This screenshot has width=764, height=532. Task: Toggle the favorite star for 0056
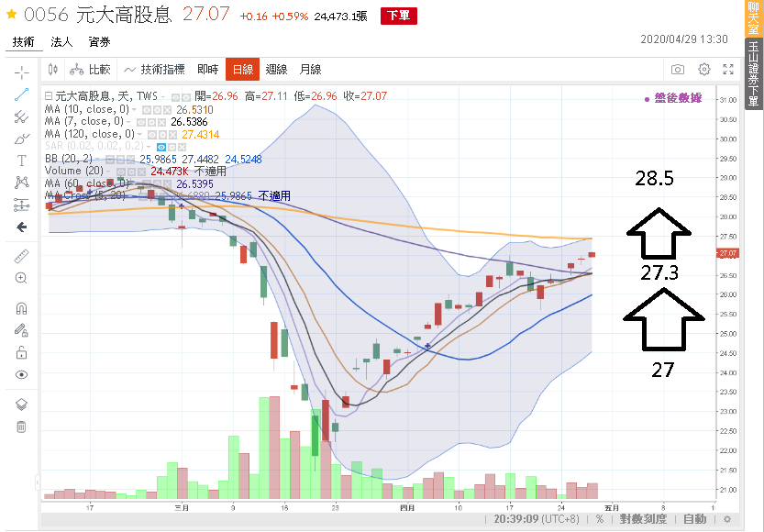[x=12, y=14]
